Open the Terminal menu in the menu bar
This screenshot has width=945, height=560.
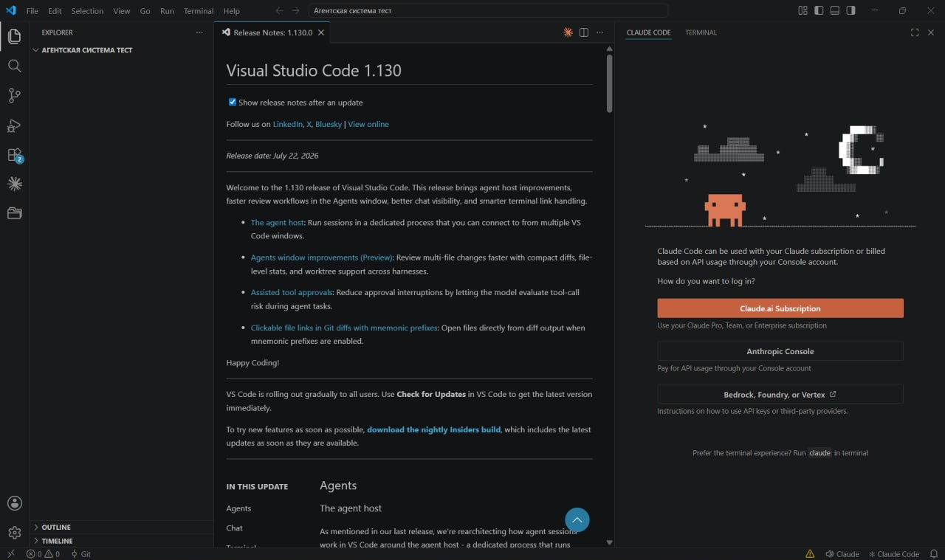point(199,11)
